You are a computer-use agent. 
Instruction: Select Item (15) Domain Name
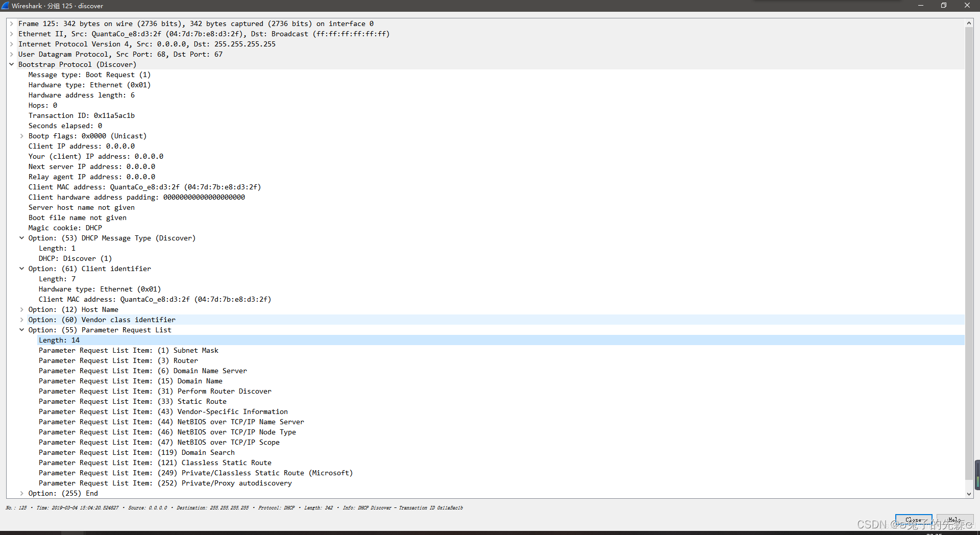pos(131,381)
